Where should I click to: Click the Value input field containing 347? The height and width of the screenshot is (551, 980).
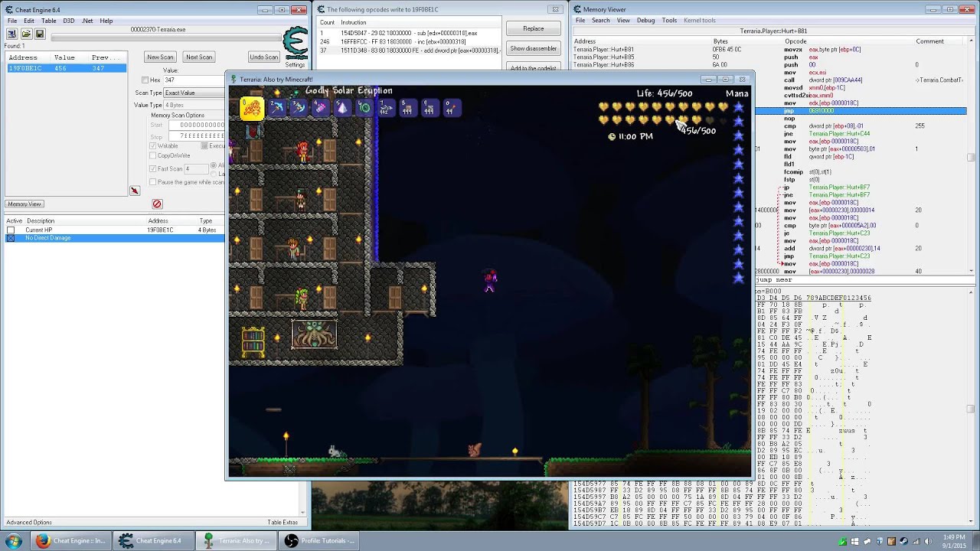point(194,80)
